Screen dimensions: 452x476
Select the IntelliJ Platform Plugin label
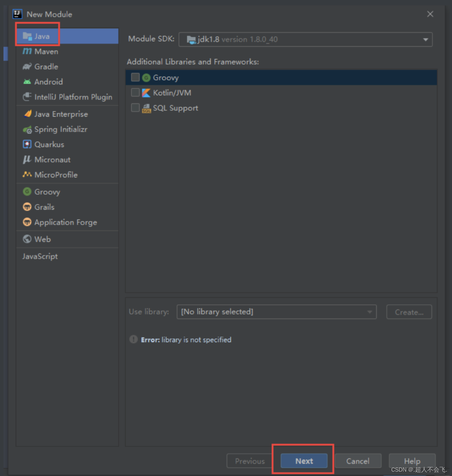tap(74, 97)
